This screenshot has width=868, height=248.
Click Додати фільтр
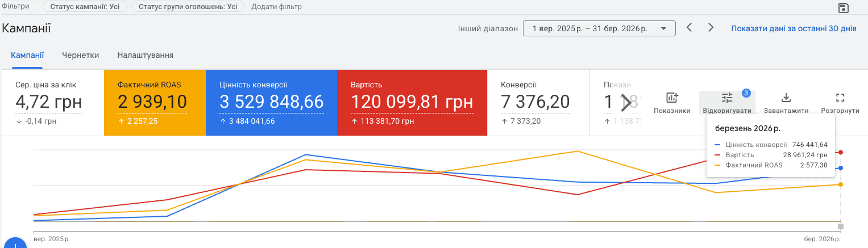tap(276, 7)
